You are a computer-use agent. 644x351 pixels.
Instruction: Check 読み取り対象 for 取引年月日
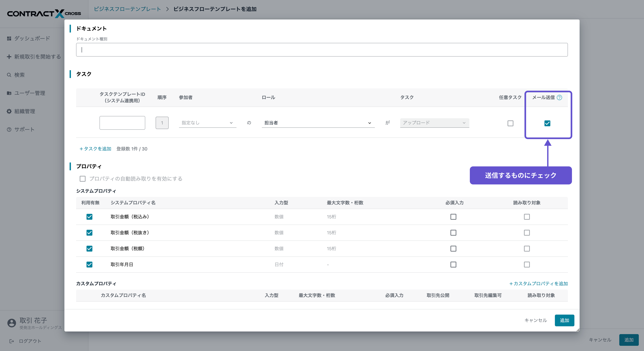(527, 265)
